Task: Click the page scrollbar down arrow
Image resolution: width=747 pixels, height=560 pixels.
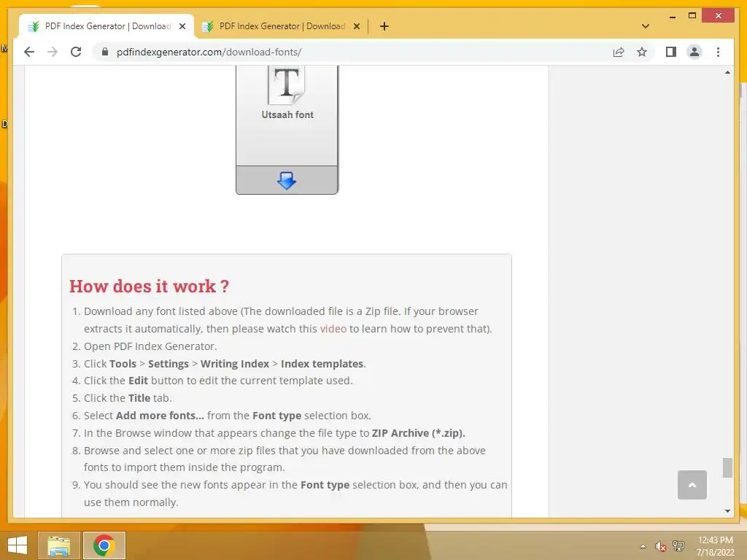Action: click(x=727, y=511)
